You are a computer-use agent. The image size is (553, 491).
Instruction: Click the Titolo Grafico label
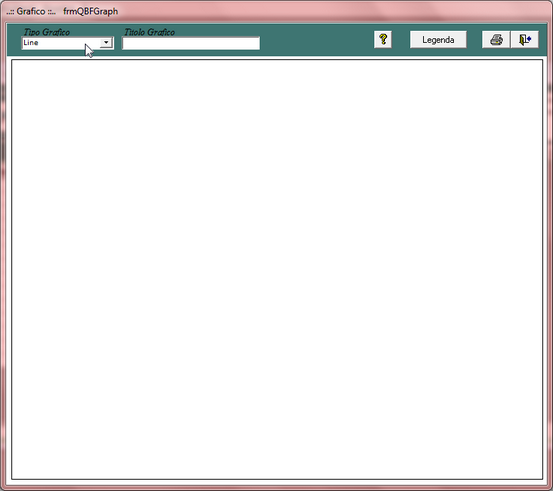[x=149, y=32]
